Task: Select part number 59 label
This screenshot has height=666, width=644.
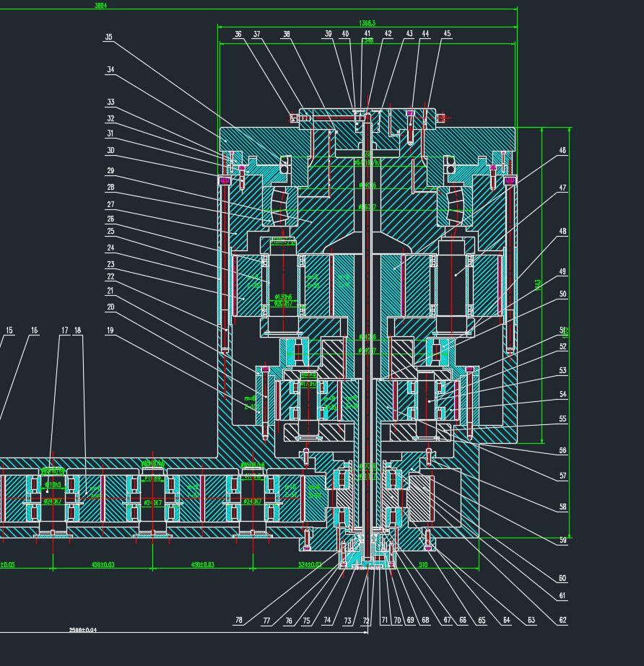Action: click(x=562, y=540)
